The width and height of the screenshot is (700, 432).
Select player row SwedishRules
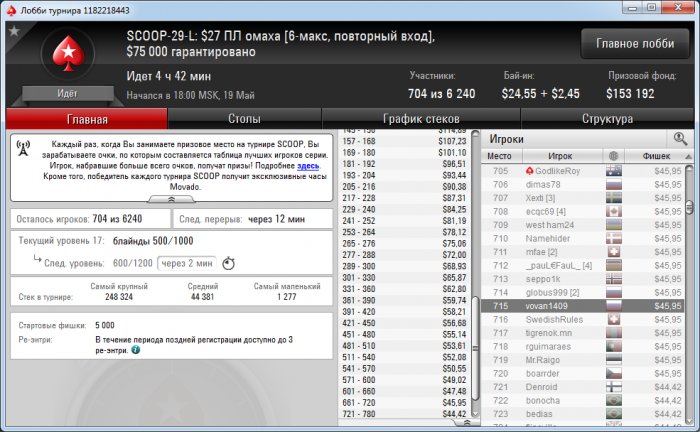click(583, 320)
